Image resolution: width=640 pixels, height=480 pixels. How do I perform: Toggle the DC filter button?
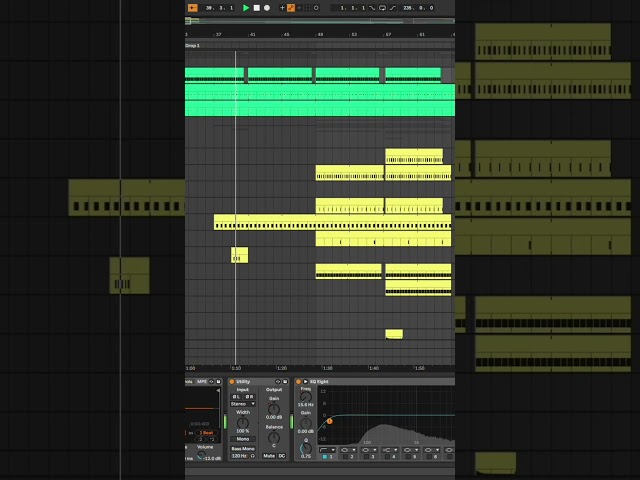(282, 456)
